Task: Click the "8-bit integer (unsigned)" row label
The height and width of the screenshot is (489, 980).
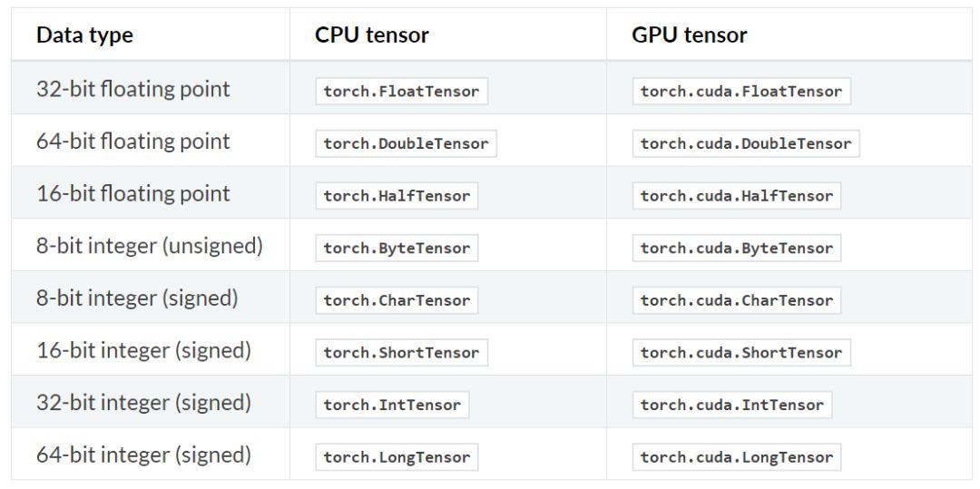Action: click(x=150, y=246)
